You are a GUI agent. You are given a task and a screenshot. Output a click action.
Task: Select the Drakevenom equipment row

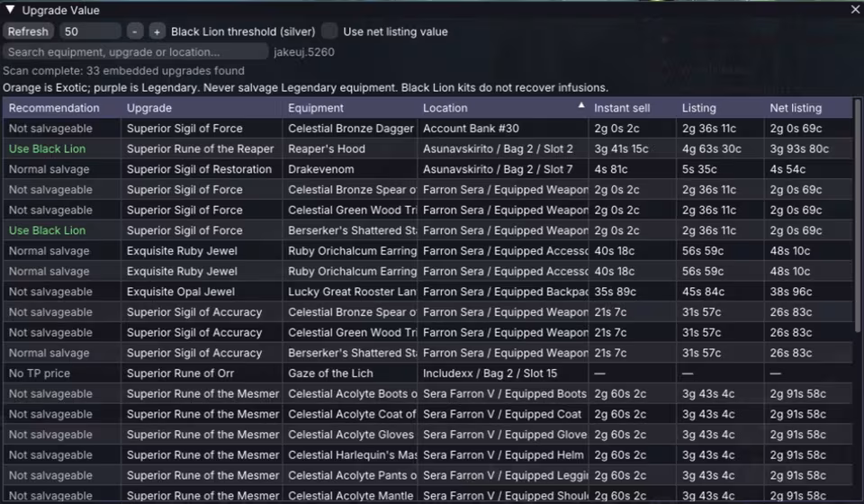427,169
